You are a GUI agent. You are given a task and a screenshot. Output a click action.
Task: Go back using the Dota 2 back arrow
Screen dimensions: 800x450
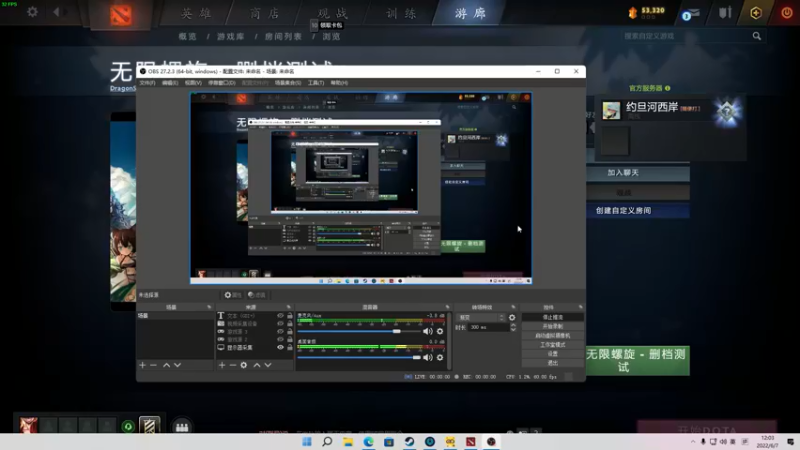click(x=56, y=11)
